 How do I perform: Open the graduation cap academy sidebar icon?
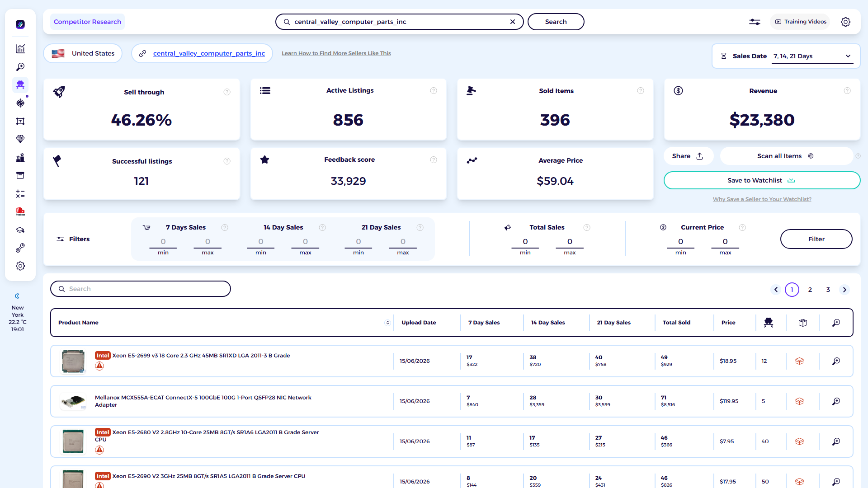tap(20, 230)
